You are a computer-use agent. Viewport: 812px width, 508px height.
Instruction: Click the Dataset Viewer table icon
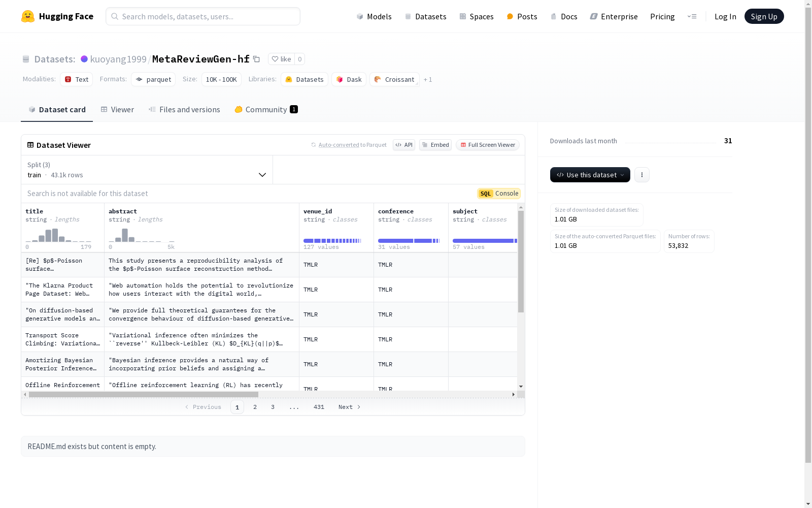tap(30, 145)
